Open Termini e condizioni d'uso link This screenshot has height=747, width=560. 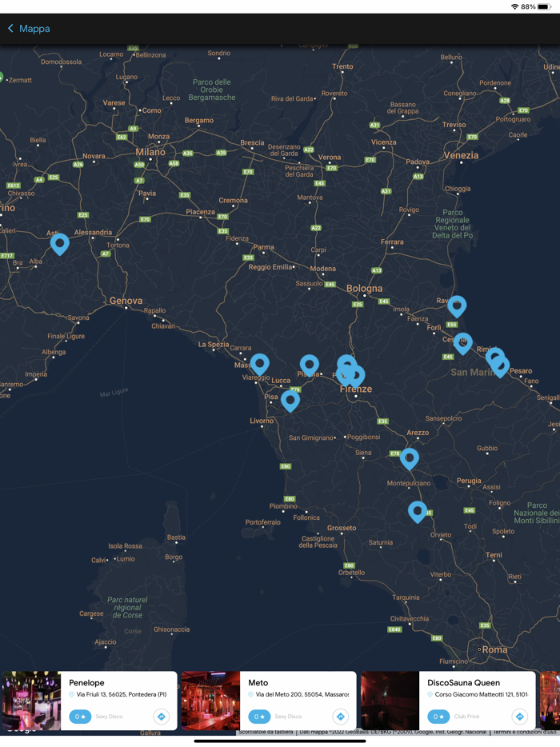524,732
